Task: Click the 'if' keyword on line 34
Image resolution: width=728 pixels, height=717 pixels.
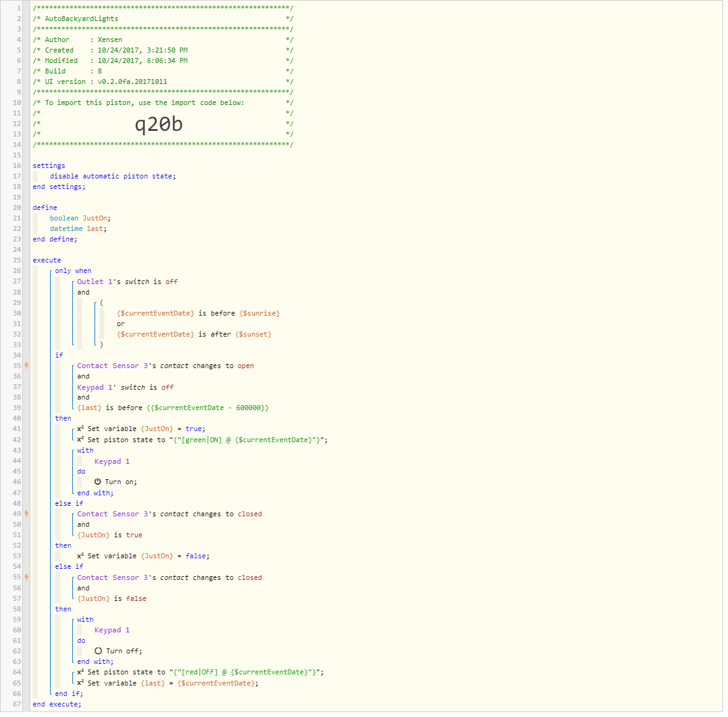Action: click(59, 355)
